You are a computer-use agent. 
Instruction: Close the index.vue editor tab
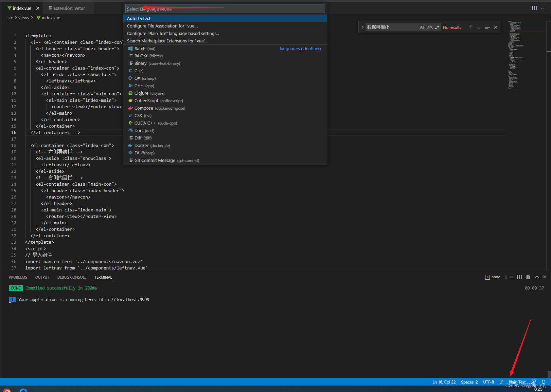pyautogui.click(x=38, y=8)
